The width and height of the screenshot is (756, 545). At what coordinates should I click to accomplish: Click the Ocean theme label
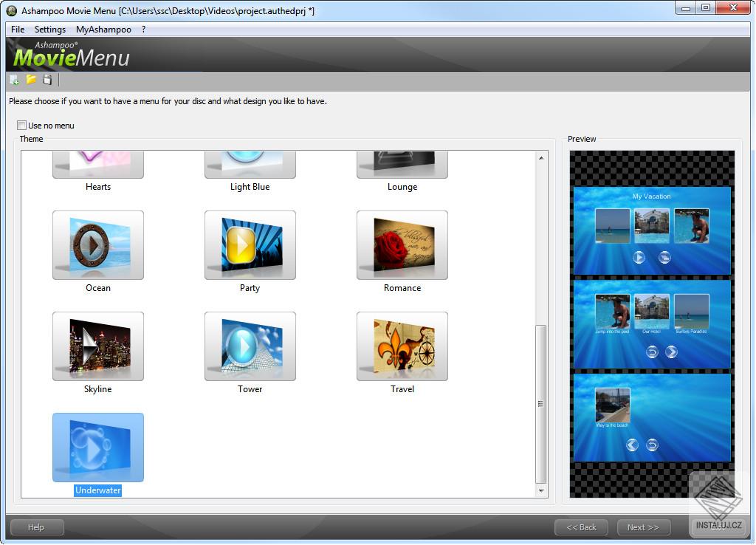98,288
